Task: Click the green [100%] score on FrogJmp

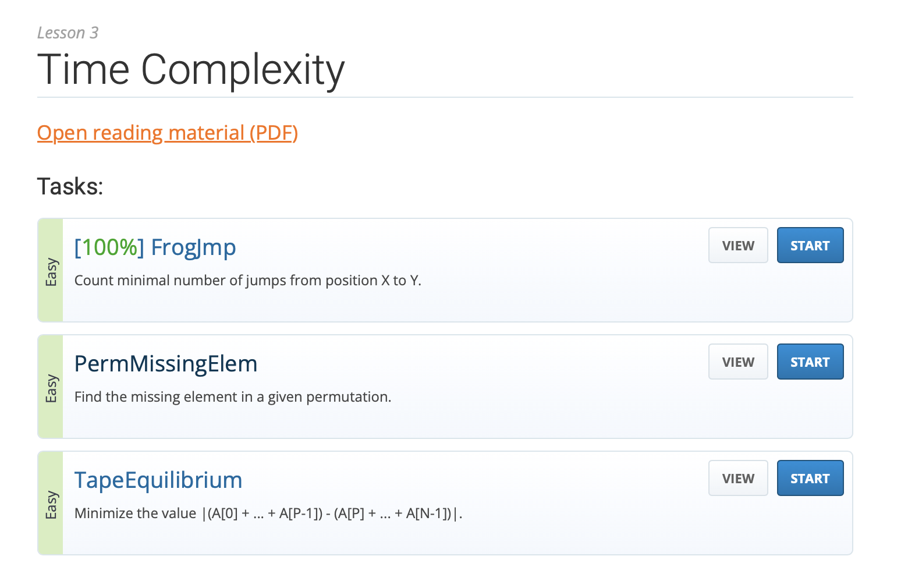Action: pos(109,247)
